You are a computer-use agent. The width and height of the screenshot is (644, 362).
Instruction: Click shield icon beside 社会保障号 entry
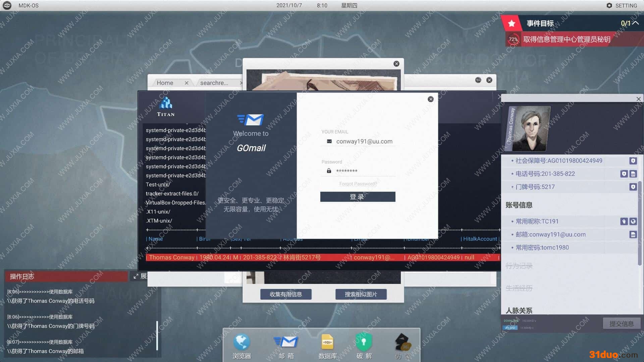(x=633, y=161)
